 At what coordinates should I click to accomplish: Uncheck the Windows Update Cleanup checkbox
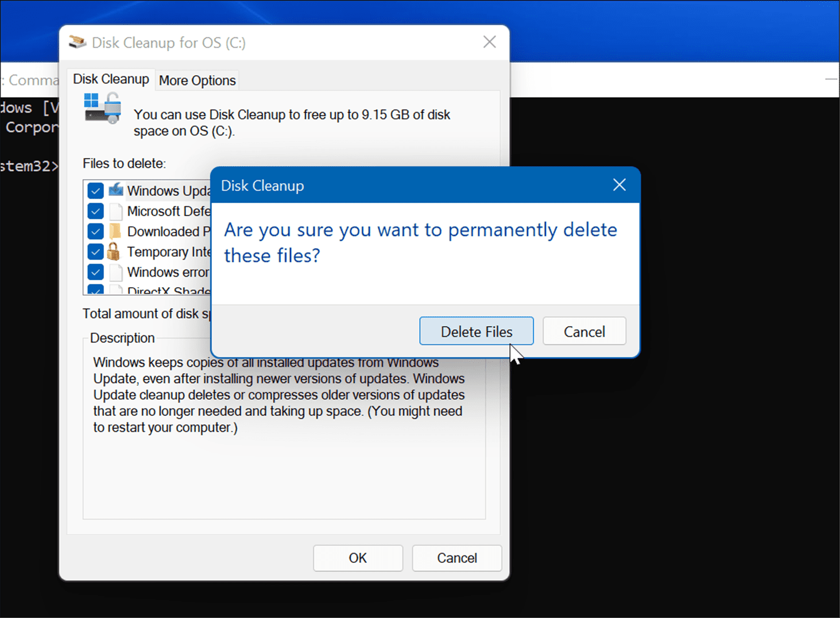click(x=96, y=191)
